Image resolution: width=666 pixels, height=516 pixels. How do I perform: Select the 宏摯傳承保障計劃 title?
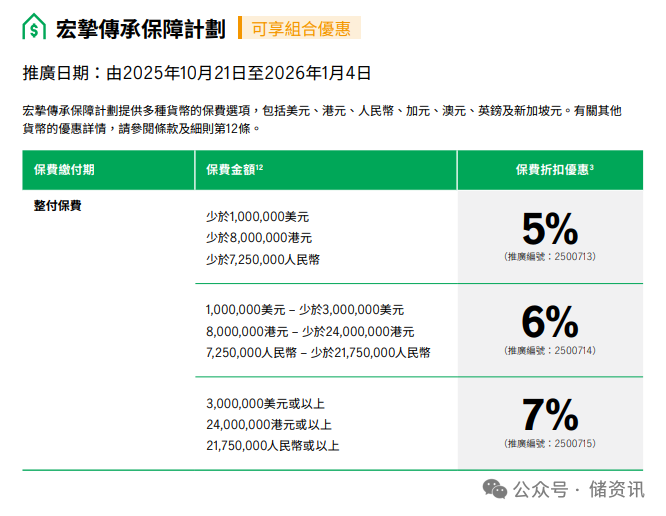click(141, 28)
